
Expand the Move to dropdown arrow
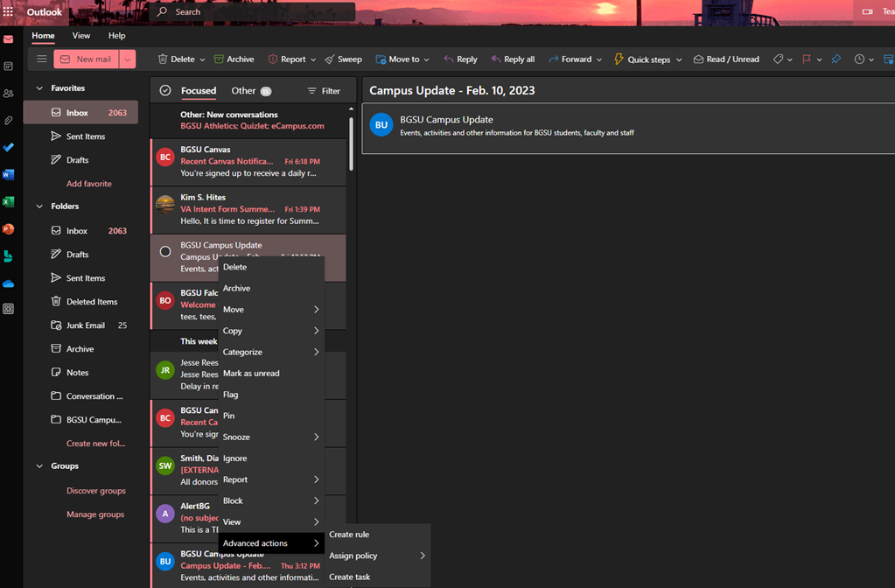pyautogui.click(x=426, y=59)
